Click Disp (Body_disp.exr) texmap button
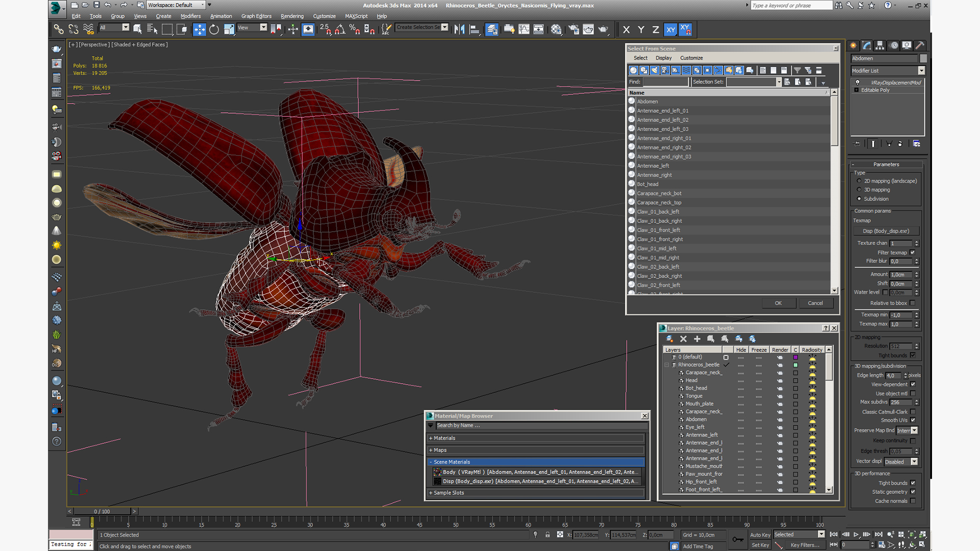Image resolution: width=980 pixels, height=551 pixels. pyautogui.click(x=886, y=231)
